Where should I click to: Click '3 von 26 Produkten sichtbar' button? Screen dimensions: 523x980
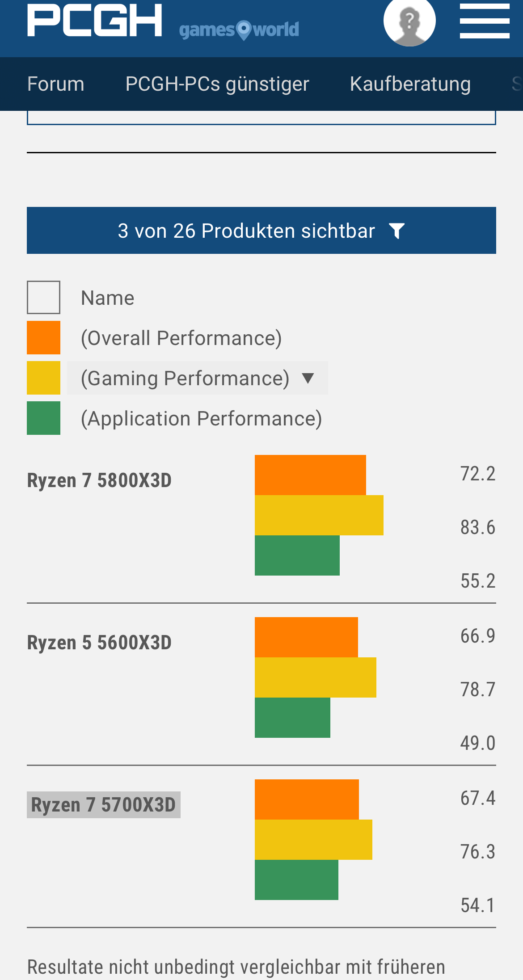pyautogui.click(x=261, y=231)
